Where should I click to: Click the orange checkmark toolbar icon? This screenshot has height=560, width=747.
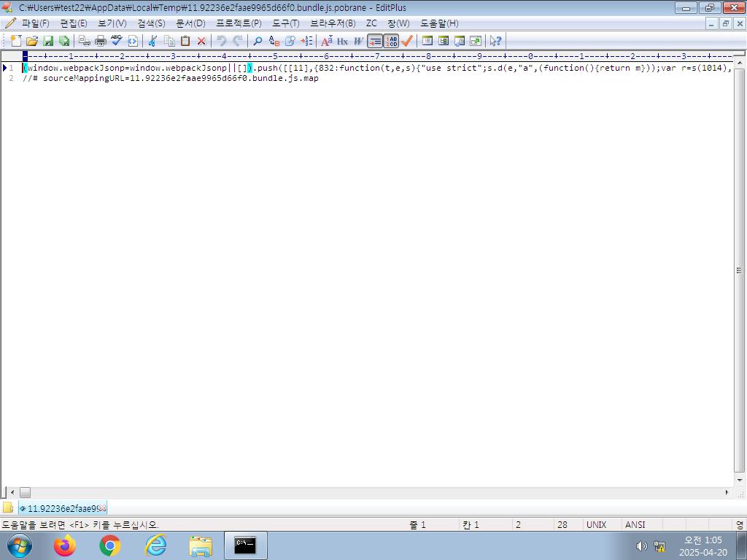(407, 41)
